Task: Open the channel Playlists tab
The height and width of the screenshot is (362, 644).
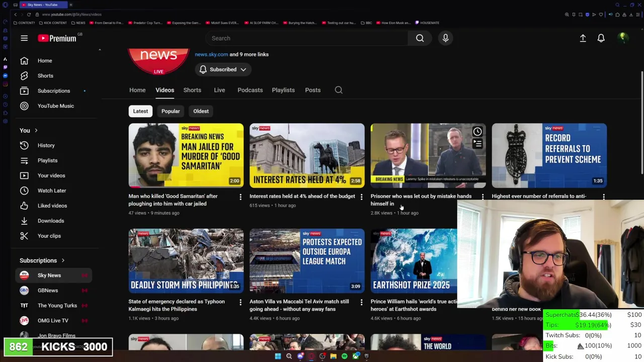Action: [283, 90]
